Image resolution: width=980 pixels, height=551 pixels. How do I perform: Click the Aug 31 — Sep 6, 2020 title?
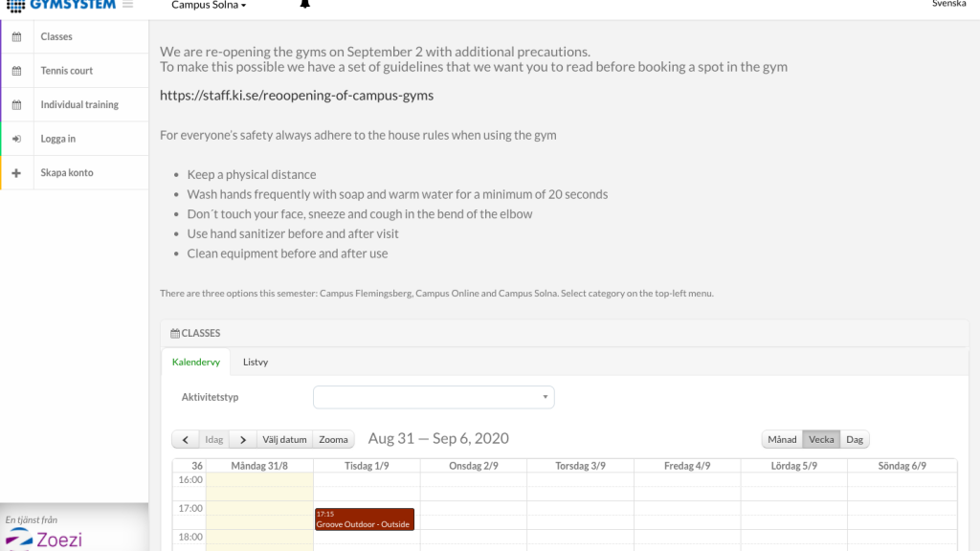438,438
